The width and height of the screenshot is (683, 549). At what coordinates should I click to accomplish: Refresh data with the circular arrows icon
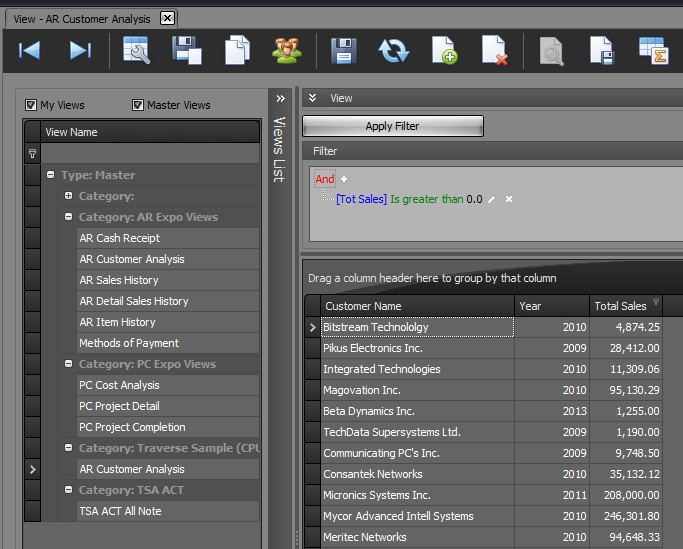(394, 51)
